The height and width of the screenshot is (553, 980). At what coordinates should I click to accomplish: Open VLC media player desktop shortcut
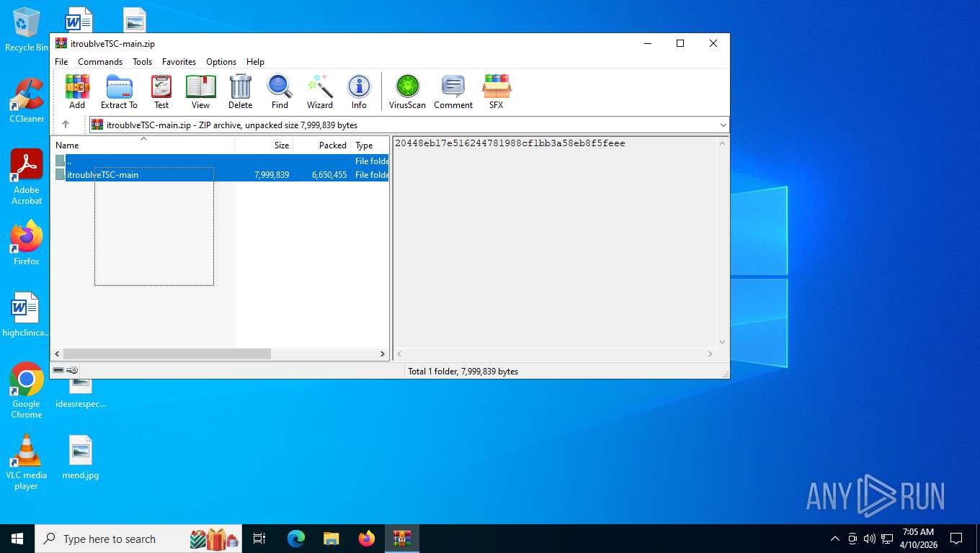coord(27,462)
